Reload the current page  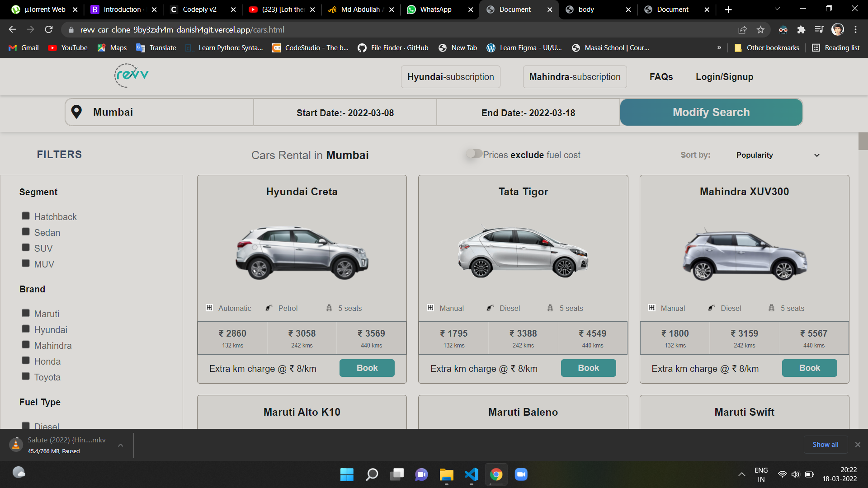(x=49, y=29)
